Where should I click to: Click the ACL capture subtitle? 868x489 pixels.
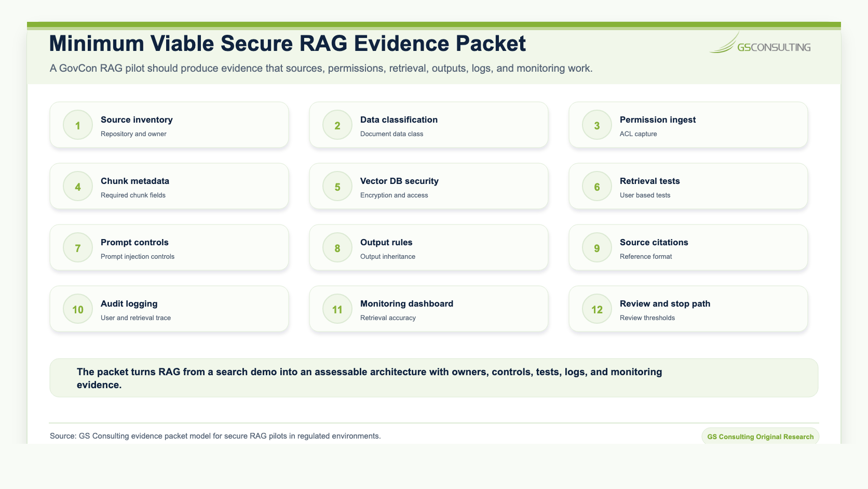(x=638, y=134)
